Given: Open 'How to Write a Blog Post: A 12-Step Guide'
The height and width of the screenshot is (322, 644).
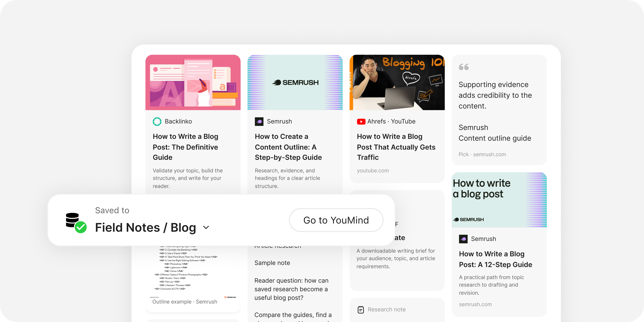Looking at the screenshot, I should (x=496, y=259).
